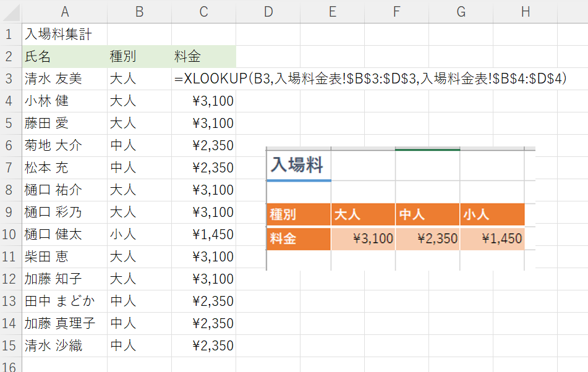
Task: Select the name cell 藤田 愛
Action: pyautogui.click(x=64, y=123)
